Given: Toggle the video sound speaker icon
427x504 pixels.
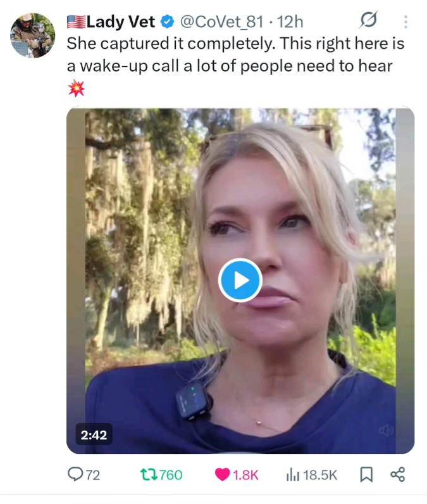Looking at the screenshot, I should pos(386,430).
